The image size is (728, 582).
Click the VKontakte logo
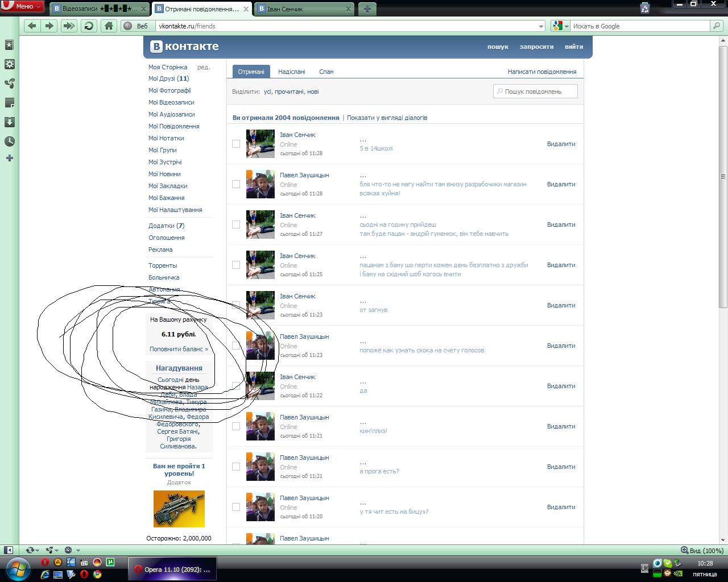pos(184,47)
